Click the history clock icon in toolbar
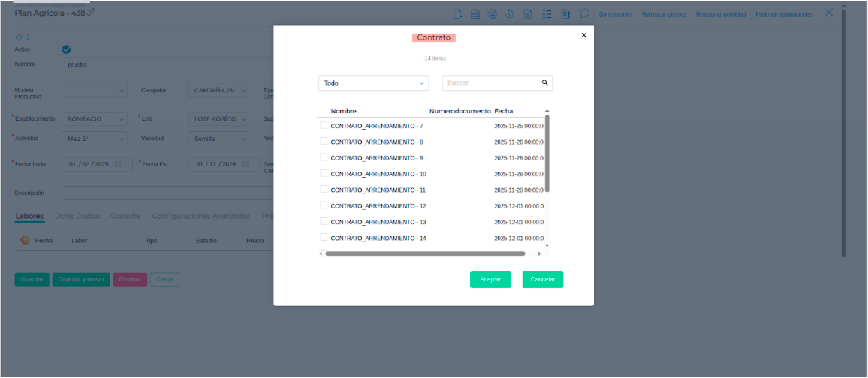Screen dimensions: 868x378 [x=510, y=13]
